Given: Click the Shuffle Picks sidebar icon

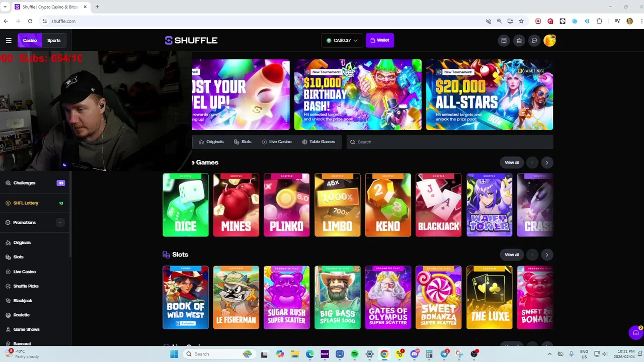Looking at the screenshot, I should coord(8,286).
